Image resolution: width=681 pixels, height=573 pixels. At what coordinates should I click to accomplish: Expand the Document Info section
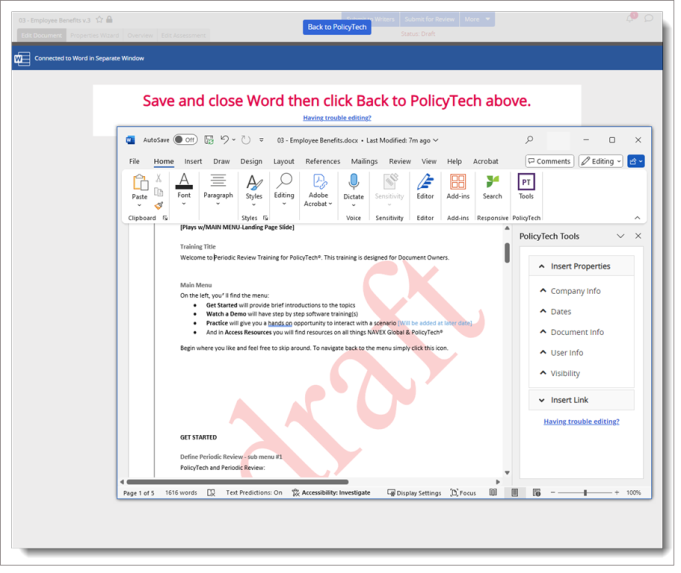tap(572, 332)
